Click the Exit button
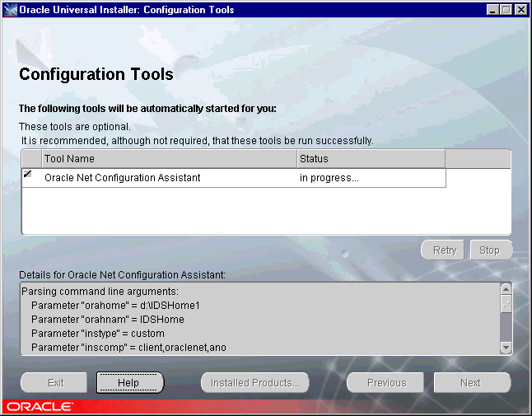This screenshot has width=532, height=416. pyautogui.click(x=55, y=383)
